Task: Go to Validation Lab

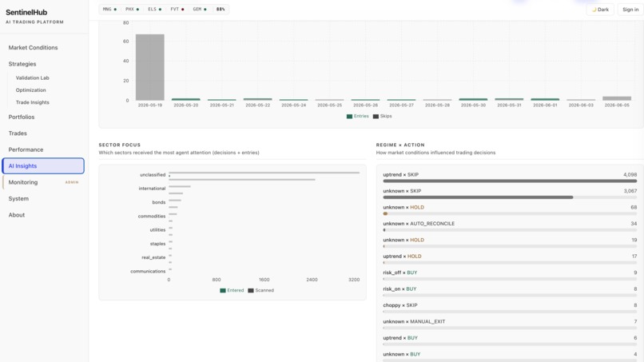Action: click(33, 78)
